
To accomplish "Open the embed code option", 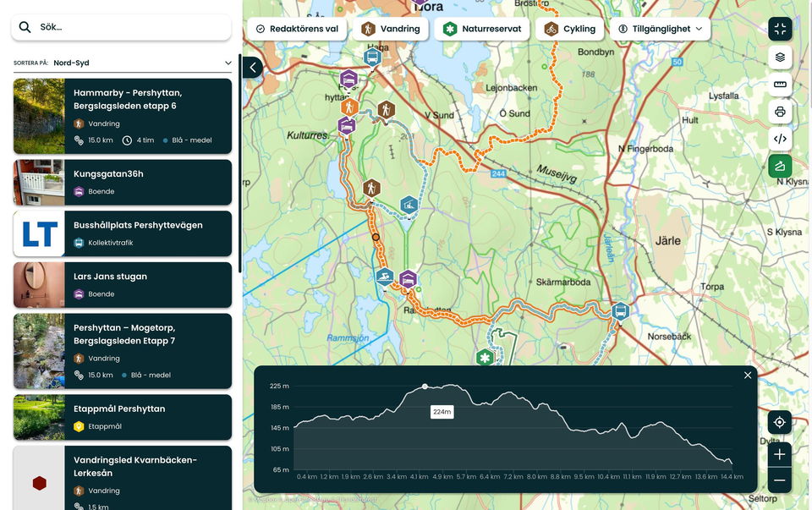I will coord(780,139).
